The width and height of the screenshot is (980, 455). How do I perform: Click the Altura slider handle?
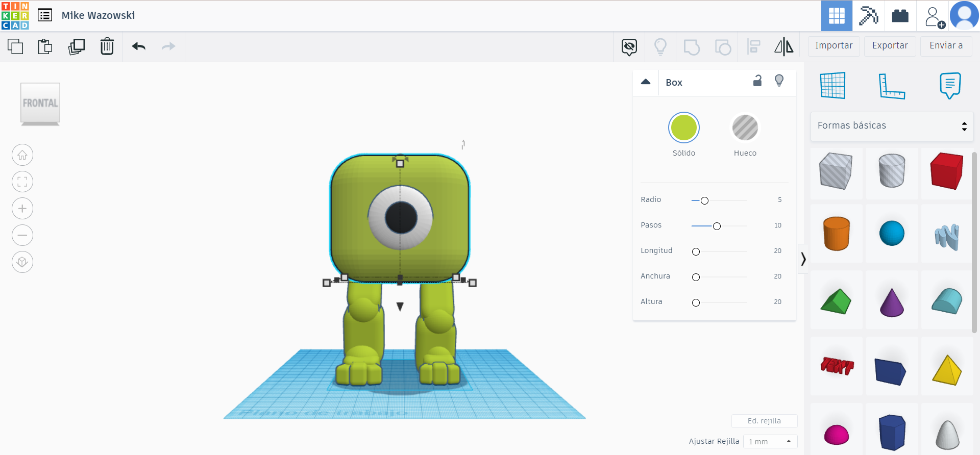point(696,303)
